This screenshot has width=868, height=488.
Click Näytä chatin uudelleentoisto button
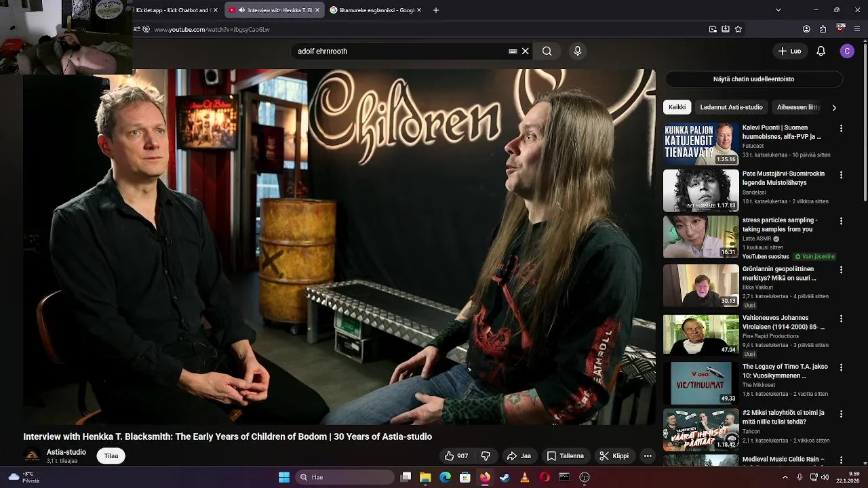pos(753,79)
